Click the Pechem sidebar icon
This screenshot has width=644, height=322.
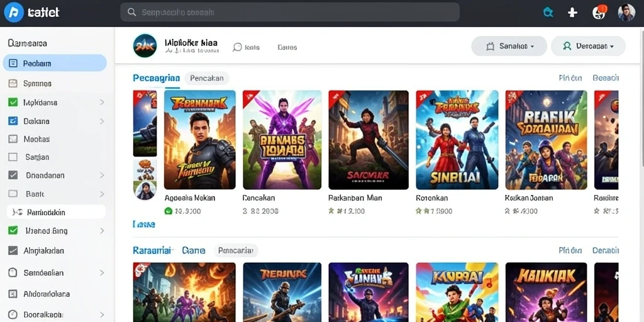(x=13, y=64)
